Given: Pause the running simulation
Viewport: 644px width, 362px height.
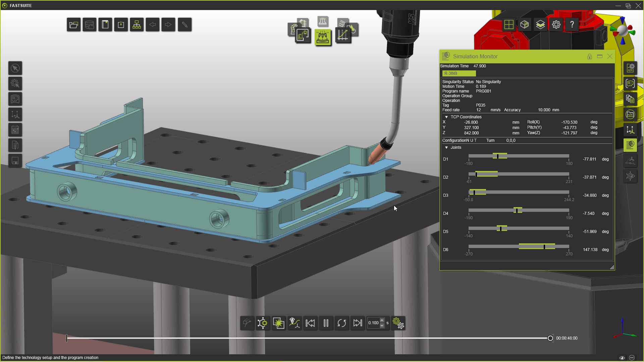Looking at the screenshot, I should (326, 323).
